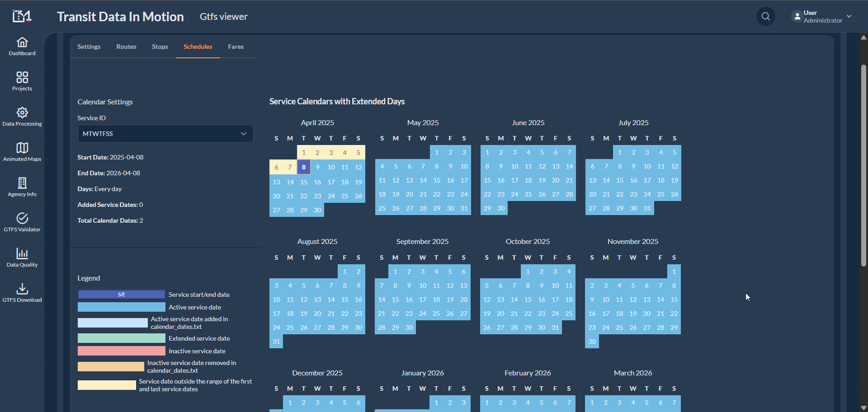Open Data Processing gear icon
This screenshot has height=412, width=868.
(x=22, y=112)
